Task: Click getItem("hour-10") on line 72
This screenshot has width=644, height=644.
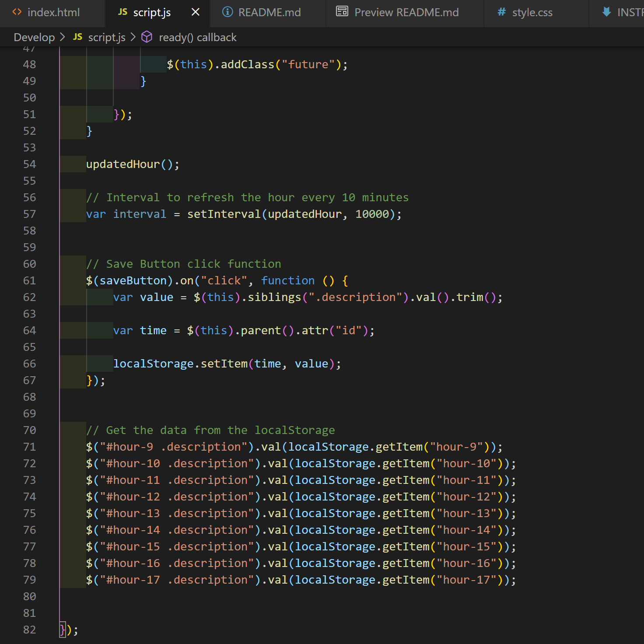Action: click(443, 463)
